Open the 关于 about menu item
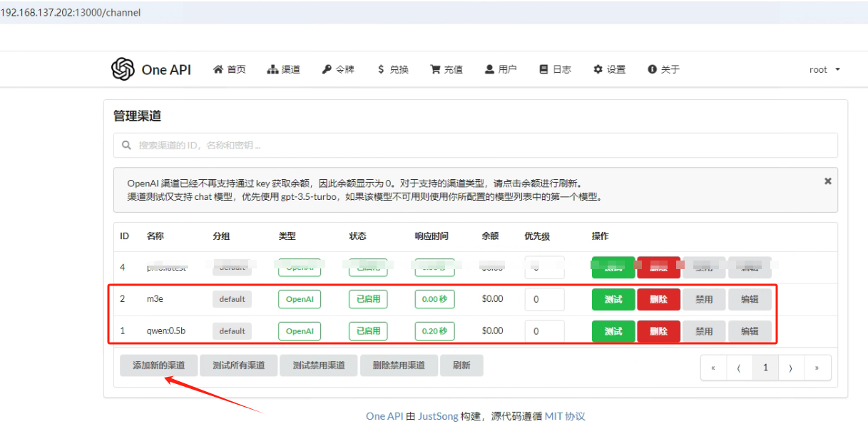The image size is (868, 444). pos(663,69)
